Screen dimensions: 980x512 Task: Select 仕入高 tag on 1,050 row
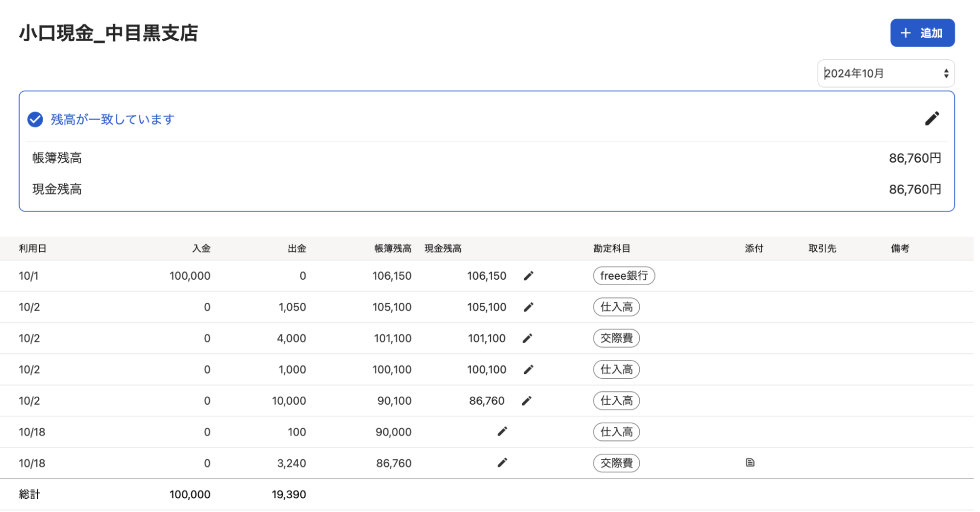pos(616,307)
